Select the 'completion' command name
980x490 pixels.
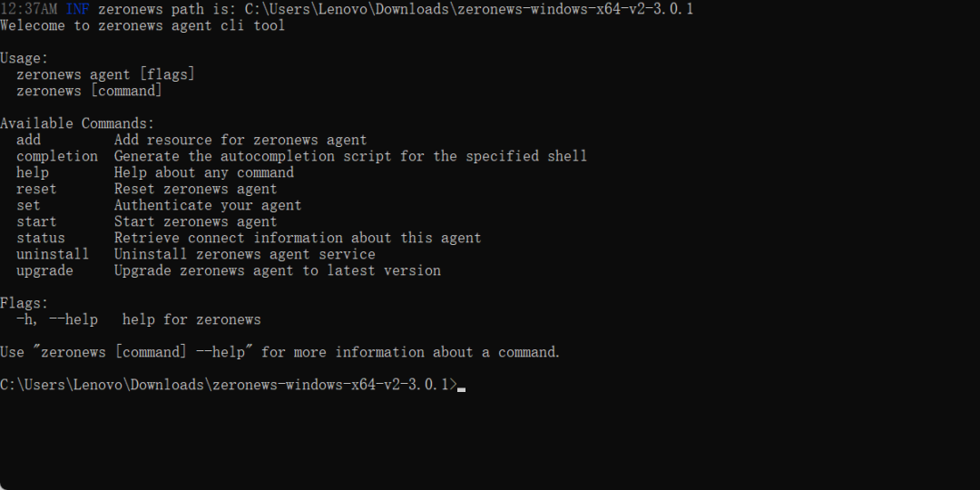56,156
